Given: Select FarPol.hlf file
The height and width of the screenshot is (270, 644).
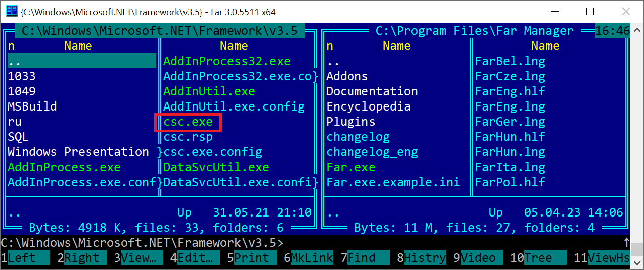Looking at the screenshot, I should coord(510,182).
